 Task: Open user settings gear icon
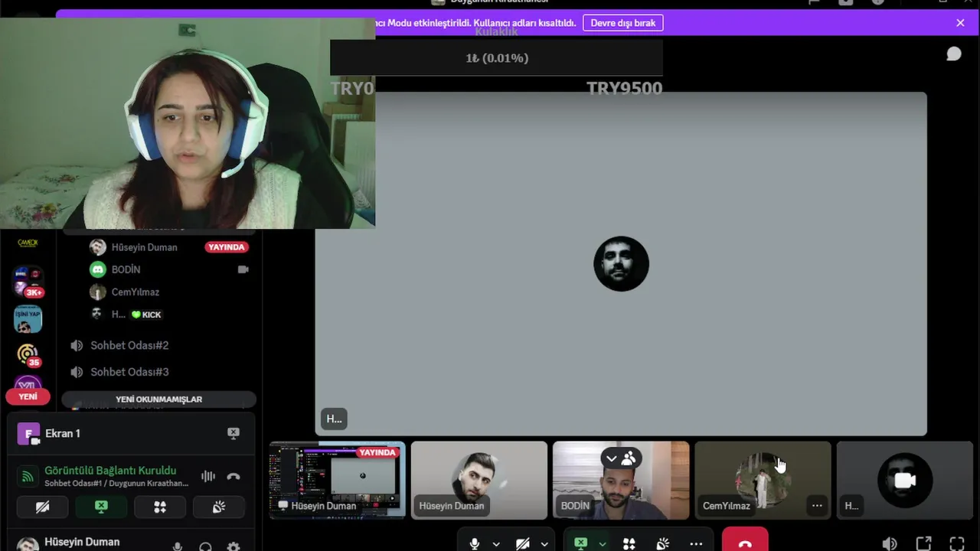coord(234,546)
